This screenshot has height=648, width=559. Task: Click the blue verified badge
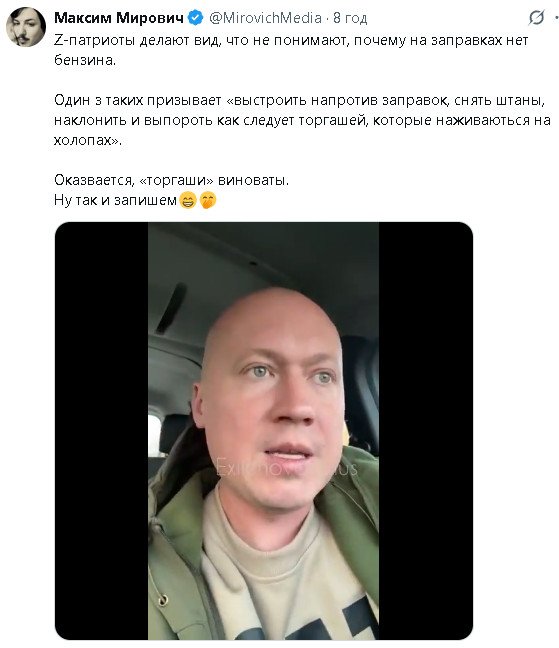click(195, 18)
